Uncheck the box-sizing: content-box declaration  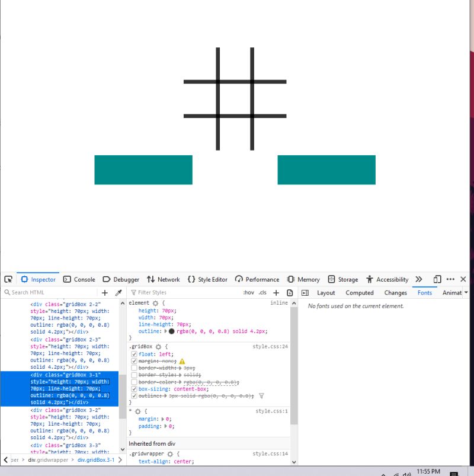[x=133, y=389]
